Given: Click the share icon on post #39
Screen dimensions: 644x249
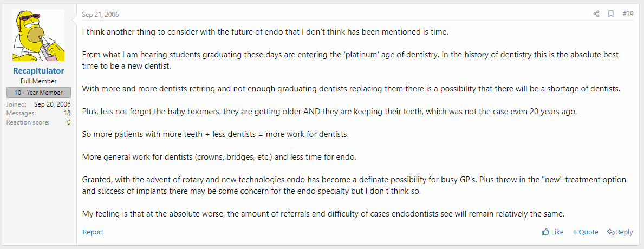Looking at the screenshot, I should point(596,14).
